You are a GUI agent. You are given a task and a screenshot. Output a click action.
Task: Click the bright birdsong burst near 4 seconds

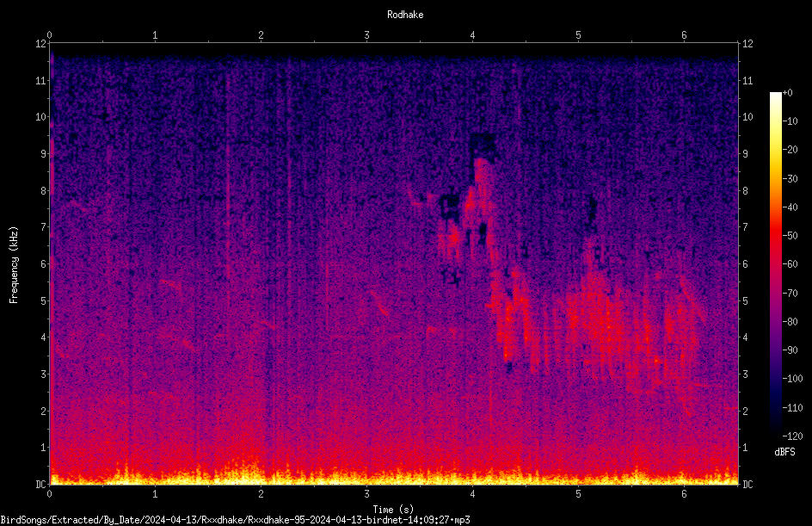471,218
